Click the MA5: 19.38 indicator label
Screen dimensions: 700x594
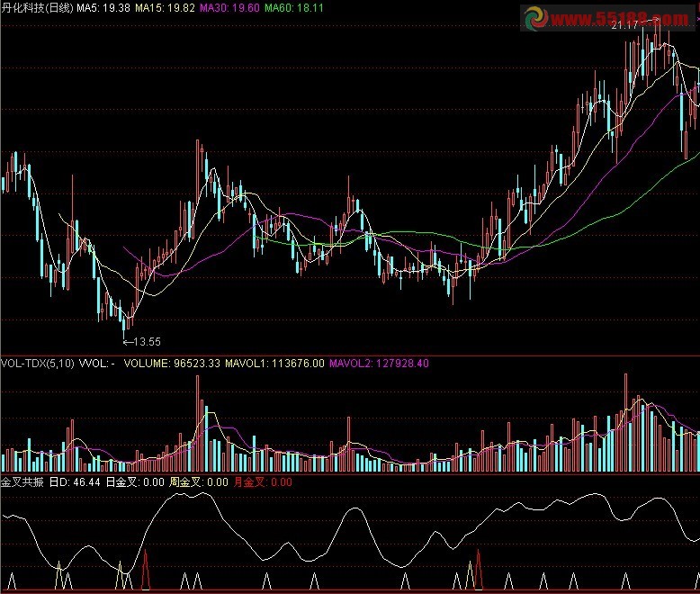[103, 7]
